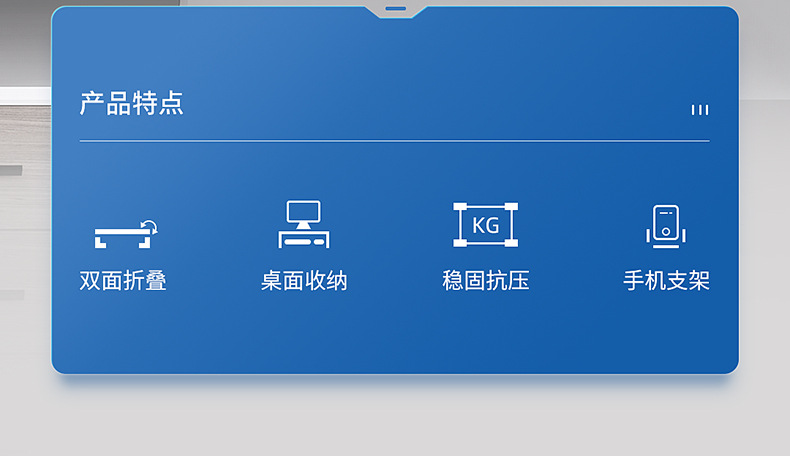Click the keyboard tray under the monitor icon

304,240
